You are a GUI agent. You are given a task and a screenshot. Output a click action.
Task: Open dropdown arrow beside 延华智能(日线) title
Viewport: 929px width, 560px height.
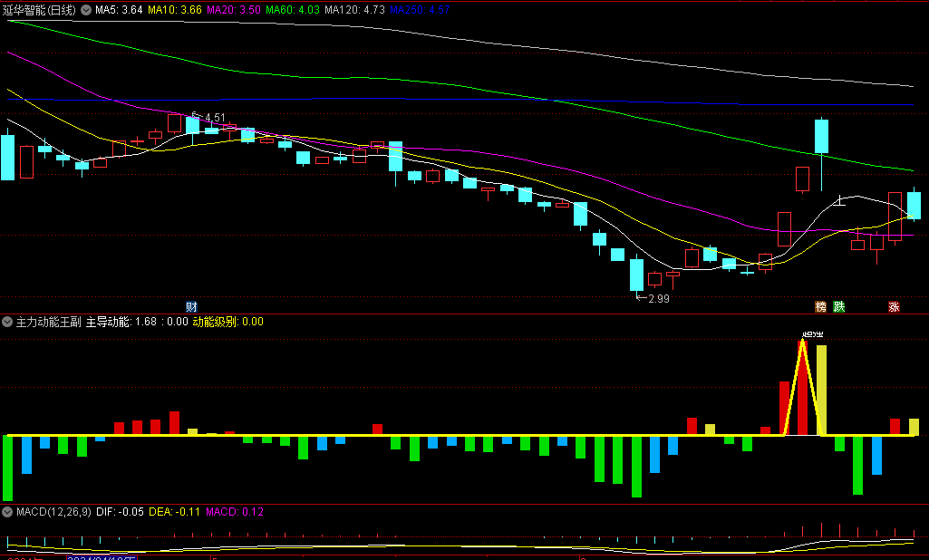click(x=86, y=10)
